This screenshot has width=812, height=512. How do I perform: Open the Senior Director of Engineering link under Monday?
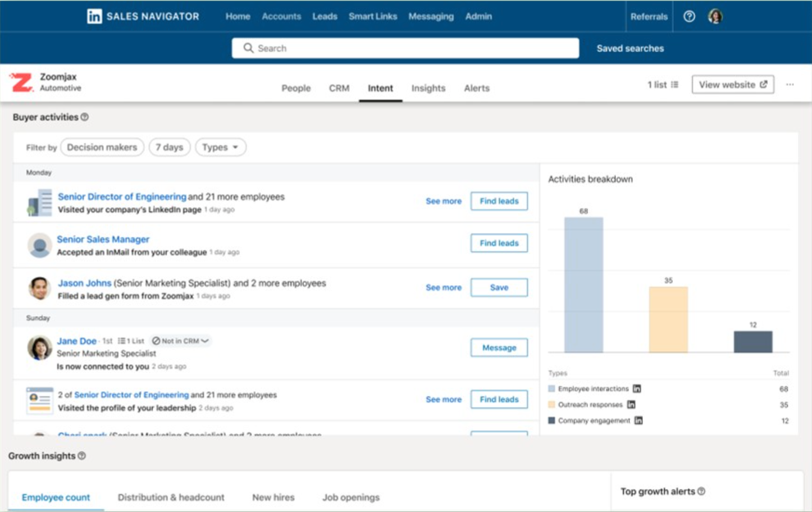click(122, 196)
